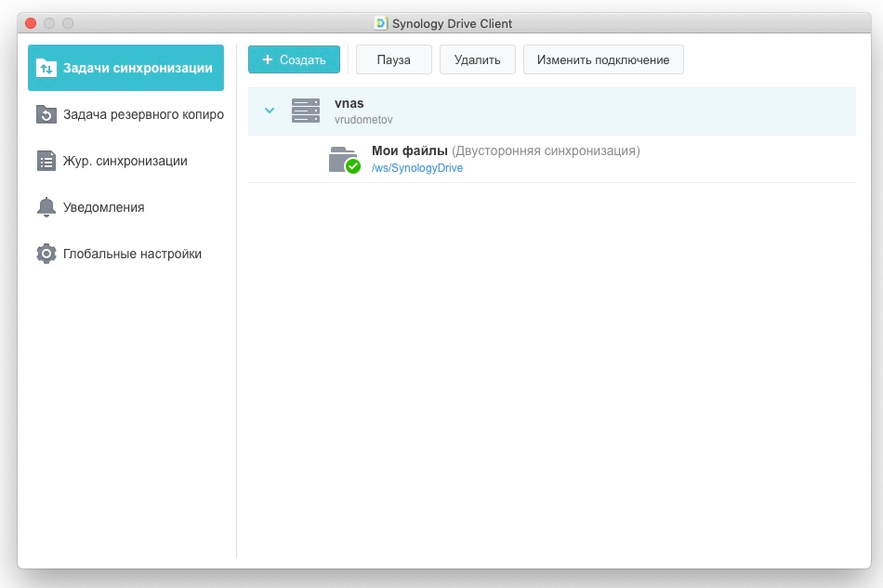Switch to Жур. синхронизации label
This screenshot has height=588, width=883.
tap(125, 161)
